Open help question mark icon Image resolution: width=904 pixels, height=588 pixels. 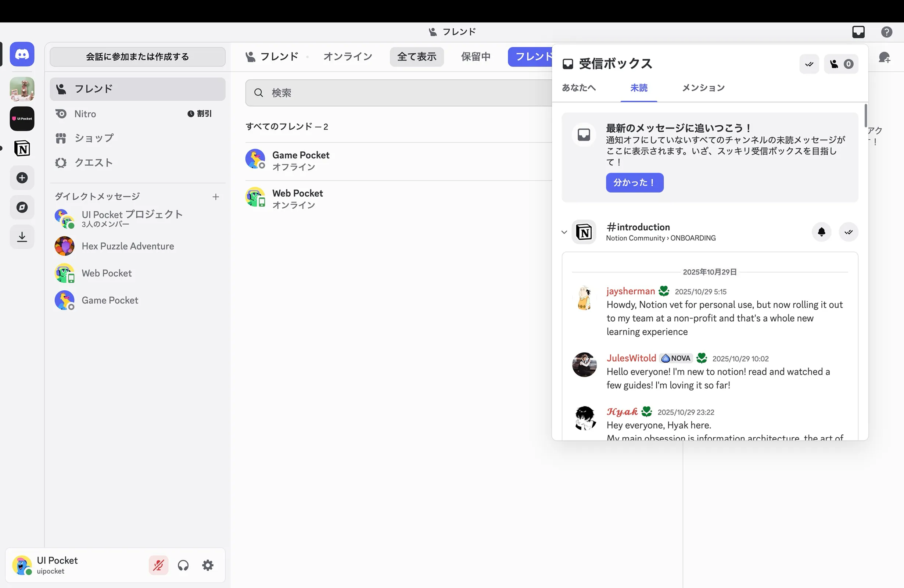tap(886, 32)
